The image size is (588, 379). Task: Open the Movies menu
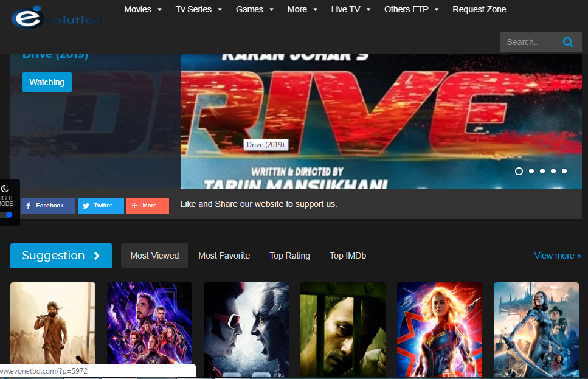pyautogui.click(x=137, y=9)
